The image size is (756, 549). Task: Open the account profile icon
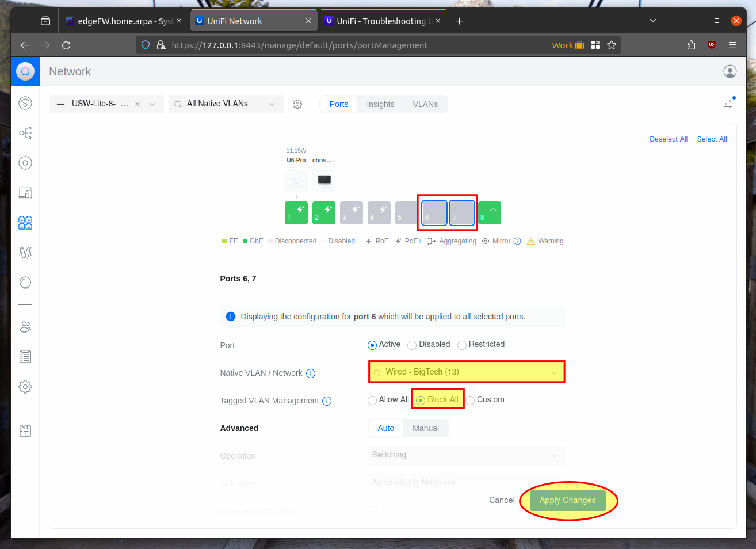[x=730, y=71]
